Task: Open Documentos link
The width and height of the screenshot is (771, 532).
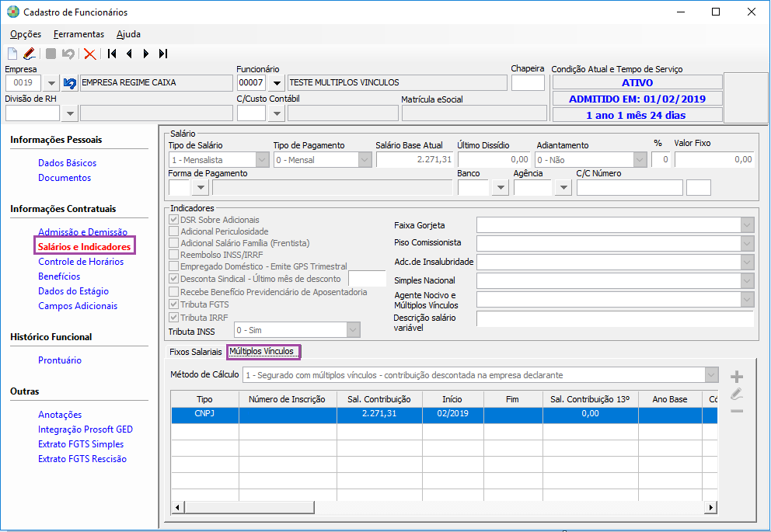Action: pyautogui.click(x=65, y=178)
